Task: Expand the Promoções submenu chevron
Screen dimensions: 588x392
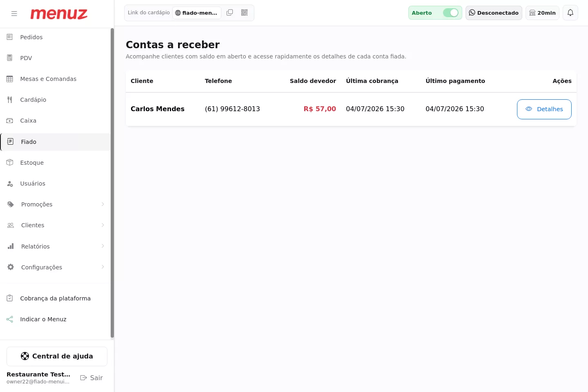Action: (x=103, y=204)
